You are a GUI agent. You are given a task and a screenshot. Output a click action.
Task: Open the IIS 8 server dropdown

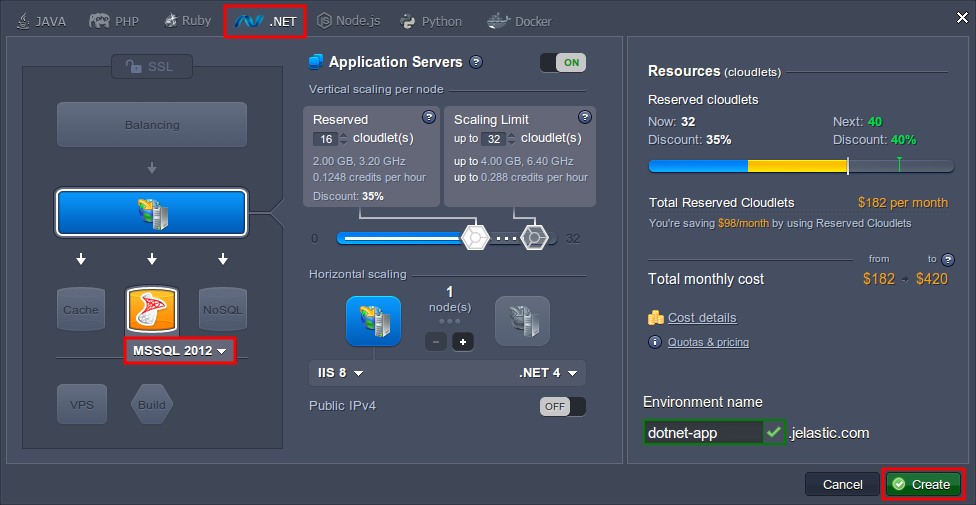coord(340,373)
